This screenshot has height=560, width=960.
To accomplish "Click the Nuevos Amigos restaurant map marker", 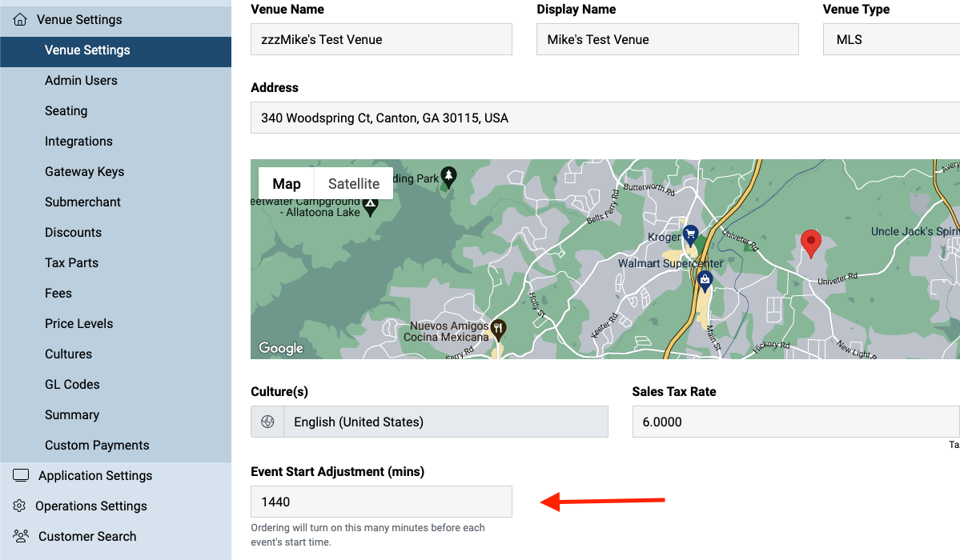I will 498,330.
